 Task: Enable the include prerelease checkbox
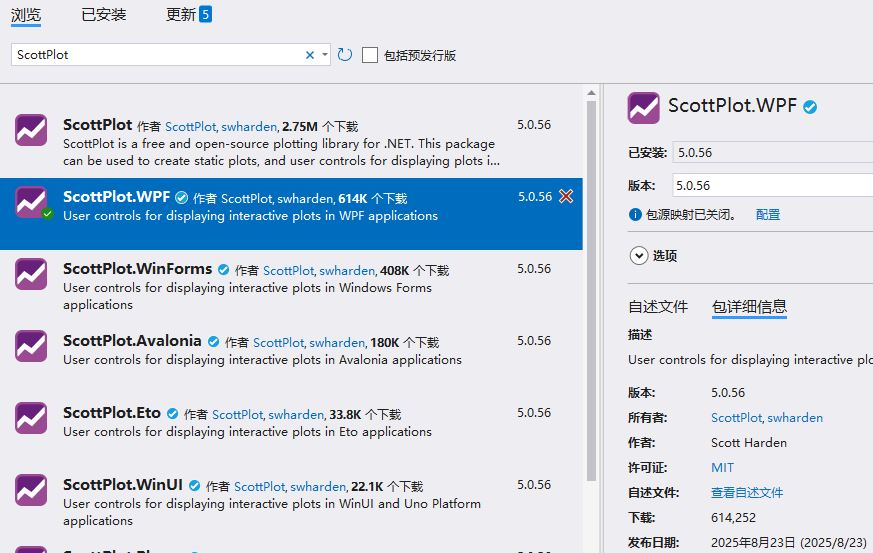click(370, 55)
